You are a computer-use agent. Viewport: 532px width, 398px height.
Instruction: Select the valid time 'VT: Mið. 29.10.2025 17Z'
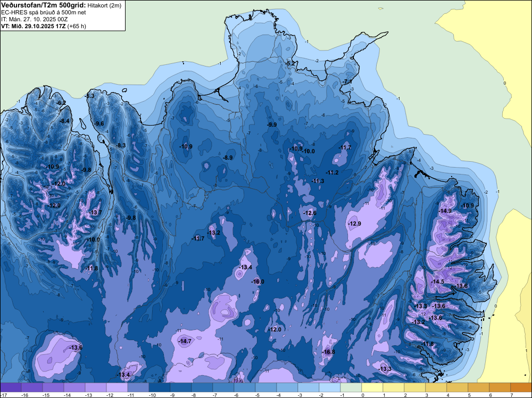point(34,26)
